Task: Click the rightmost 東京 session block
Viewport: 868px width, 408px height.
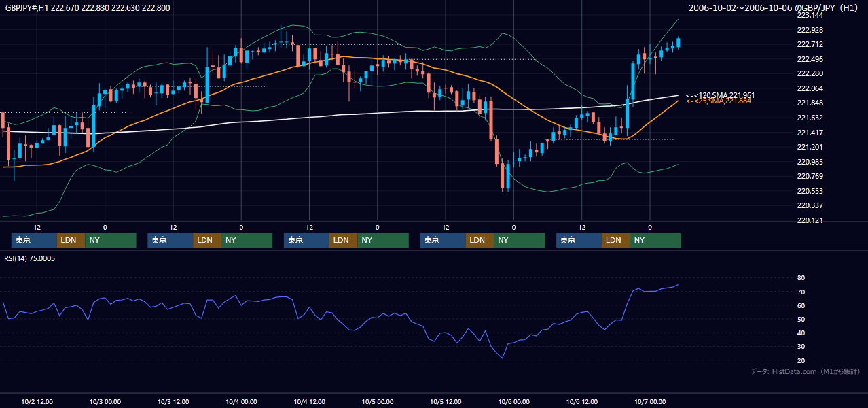Action: (x=579, y=240)
